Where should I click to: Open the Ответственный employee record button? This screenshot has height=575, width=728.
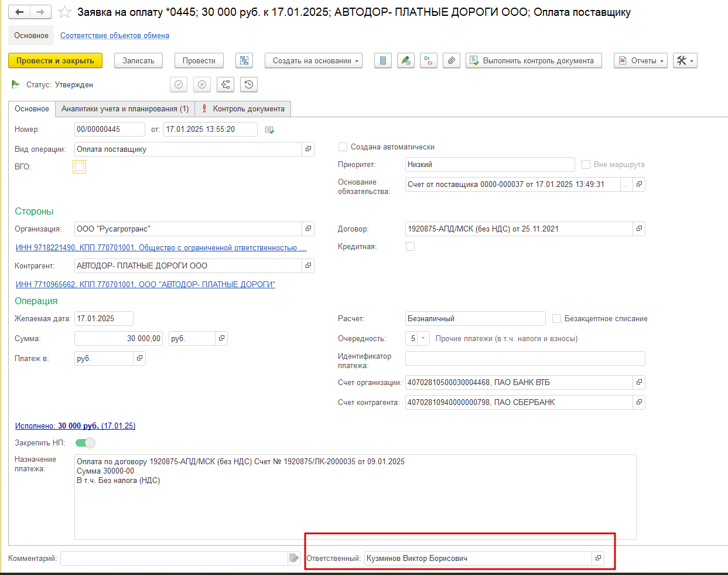click(598, 558)
